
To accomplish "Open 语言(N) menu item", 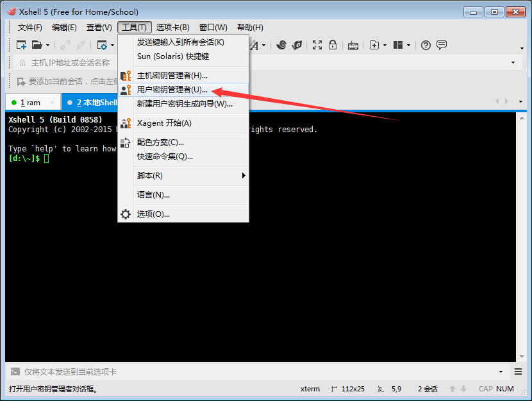I will pyautogui.click(x=183, y=195).
